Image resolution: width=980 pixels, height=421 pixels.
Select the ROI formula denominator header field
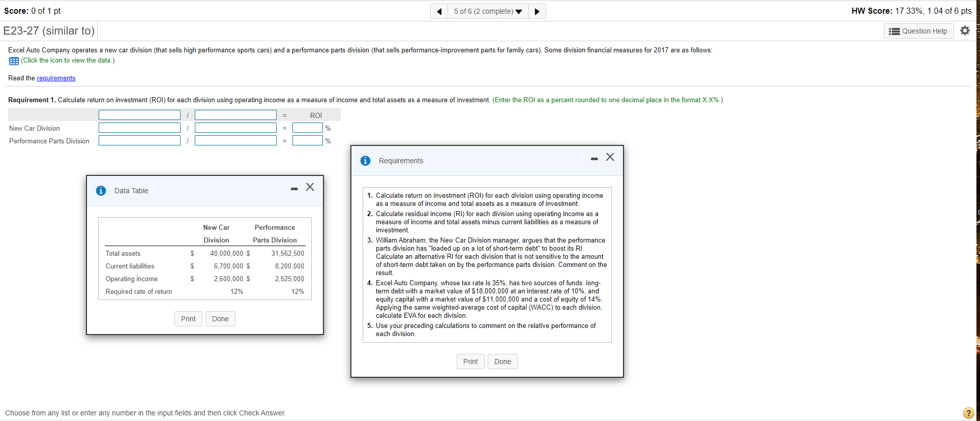(x=235, y=115)
